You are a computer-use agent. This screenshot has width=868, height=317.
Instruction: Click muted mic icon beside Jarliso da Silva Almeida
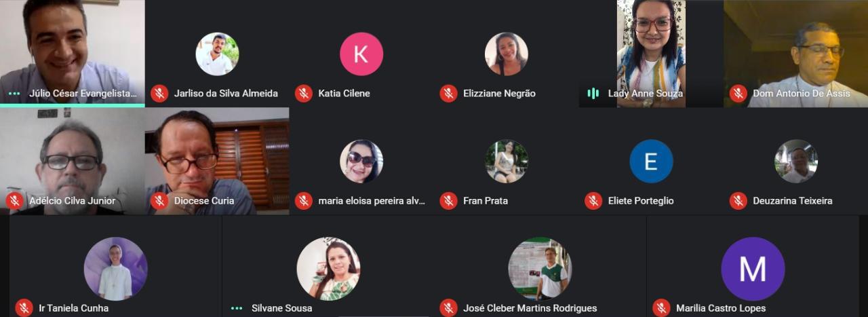tap(159, 94)
